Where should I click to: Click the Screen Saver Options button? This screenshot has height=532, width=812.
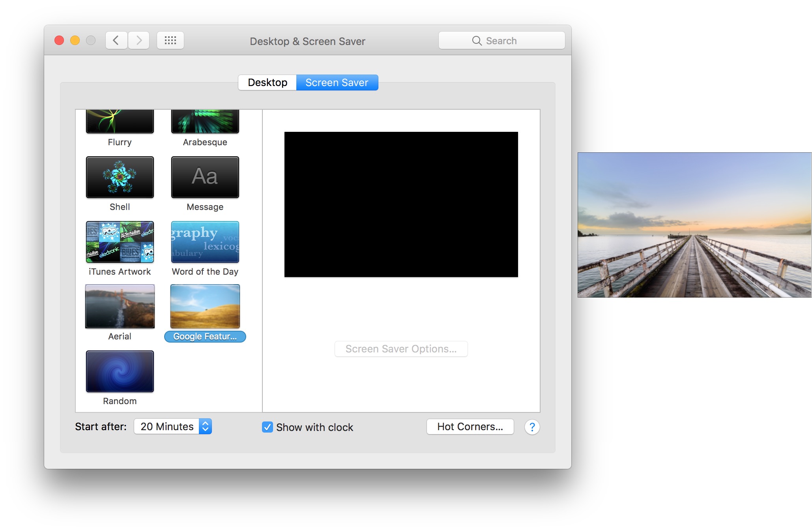pyautogui.click(x=401, y=349)
